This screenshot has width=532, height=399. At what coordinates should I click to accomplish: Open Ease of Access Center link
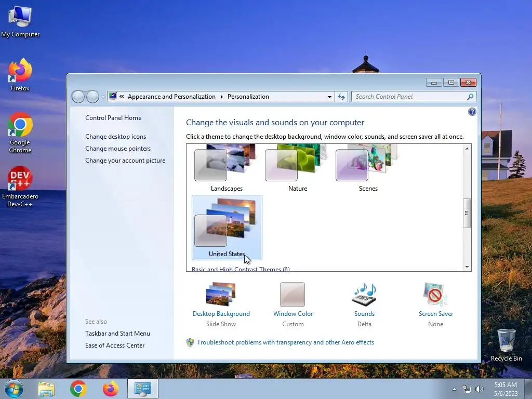coord(115,345)
